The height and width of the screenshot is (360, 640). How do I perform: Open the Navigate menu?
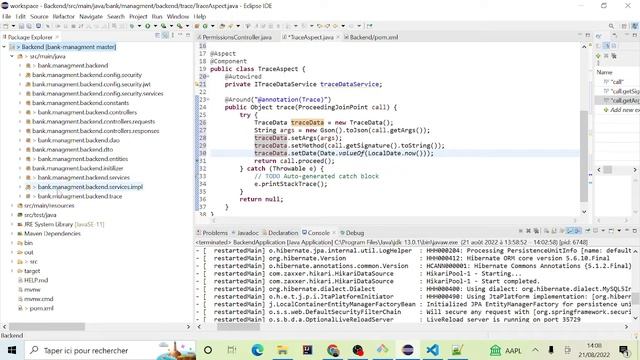click(91, 16)
